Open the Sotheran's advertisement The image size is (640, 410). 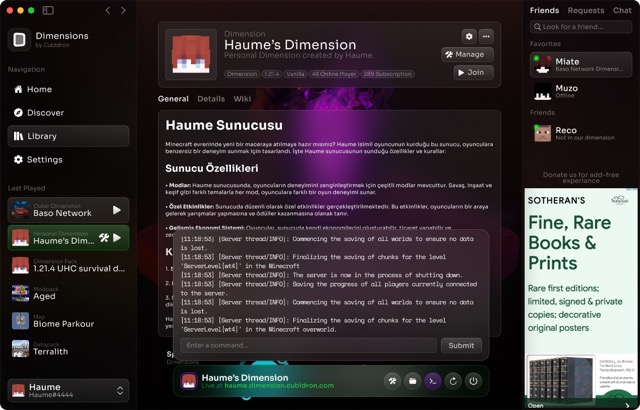581,299
